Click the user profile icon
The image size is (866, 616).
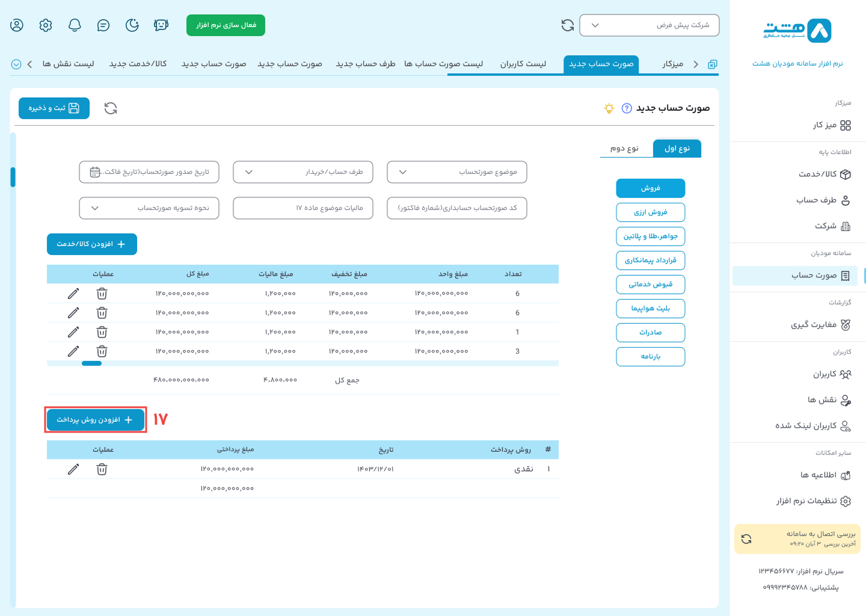pyautogui.click(x=17, y=25)
